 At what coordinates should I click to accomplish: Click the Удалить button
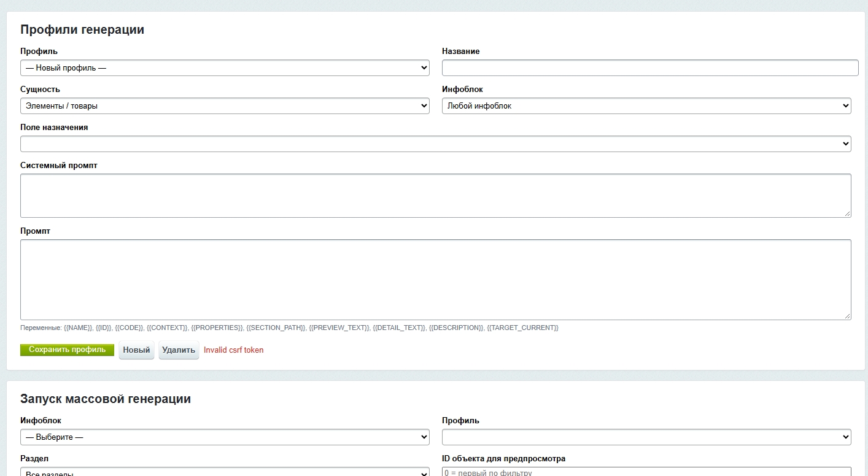coord(179,350)
